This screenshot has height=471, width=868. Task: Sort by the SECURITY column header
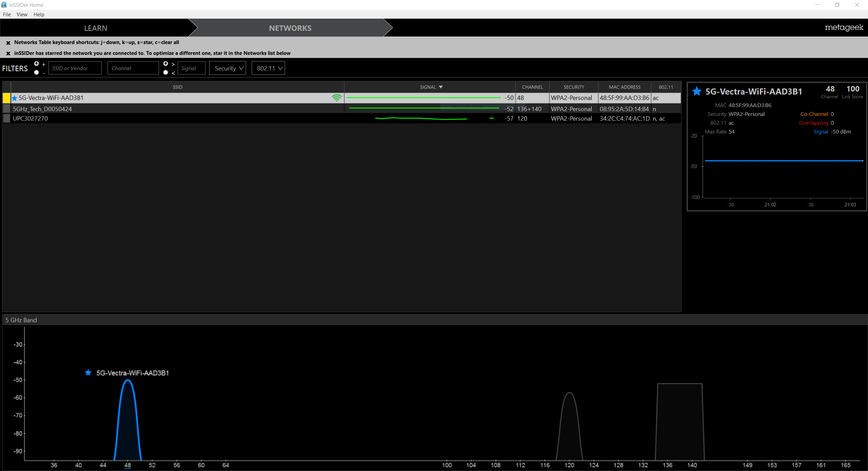574,87
